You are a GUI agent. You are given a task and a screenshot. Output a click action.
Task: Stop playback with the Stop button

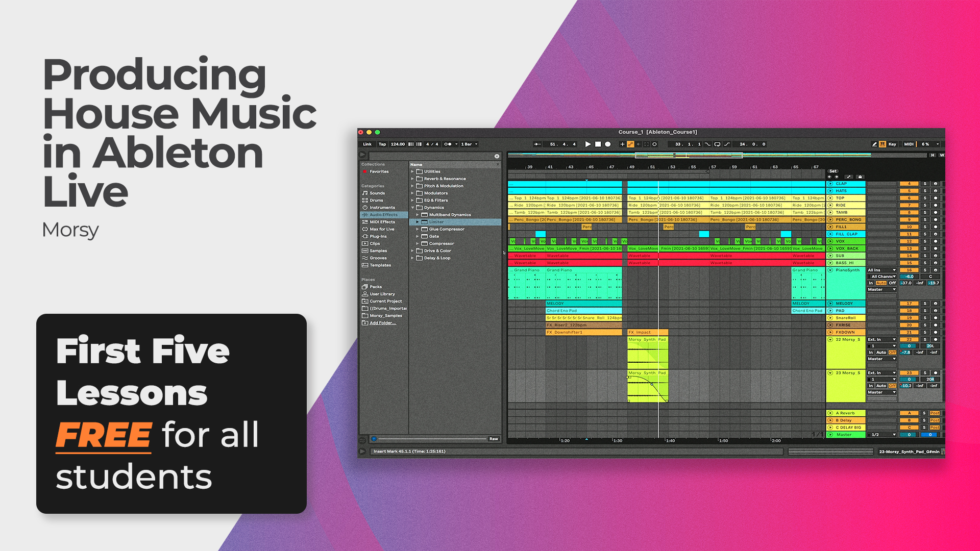pos(598,144)
